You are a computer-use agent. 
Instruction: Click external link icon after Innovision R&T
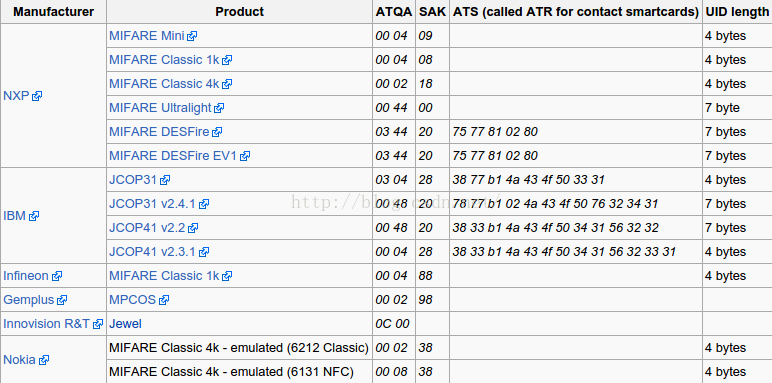98,324
